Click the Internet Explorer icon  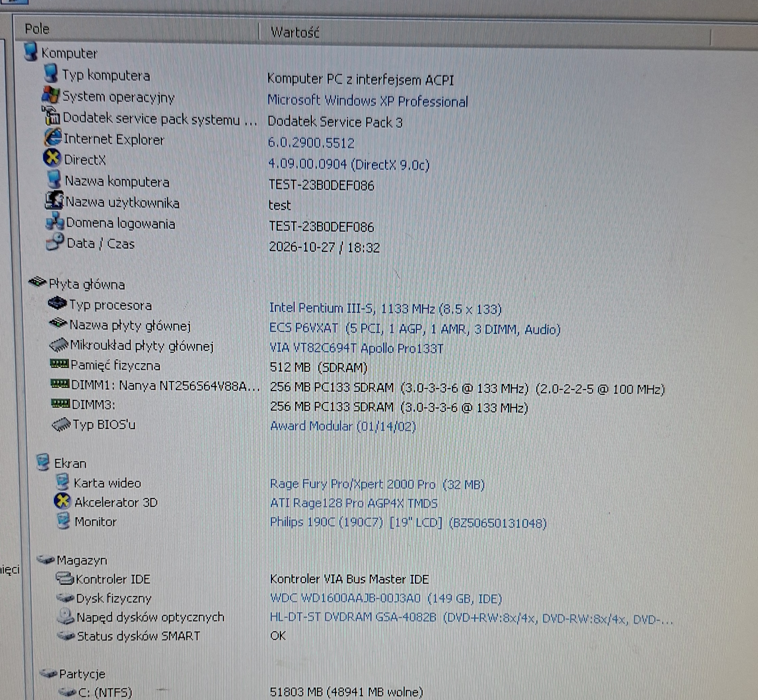coord(53,137)
